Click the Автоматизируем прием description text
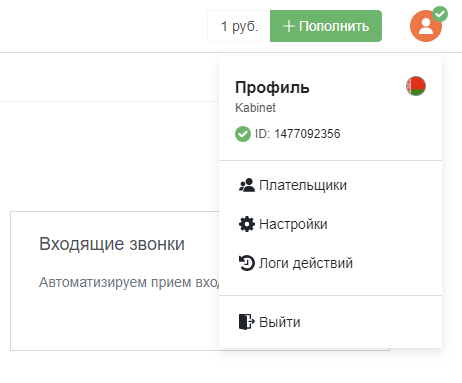The image size is (462, 383). (129, 282)
